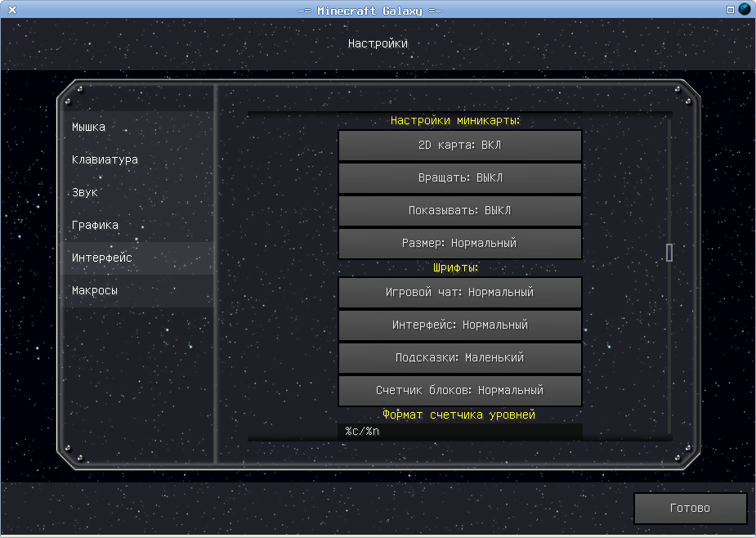Viewport: 756px width, 538px height.
Task: Click the maximize window icon in the title bar
Action: (731, 10)
